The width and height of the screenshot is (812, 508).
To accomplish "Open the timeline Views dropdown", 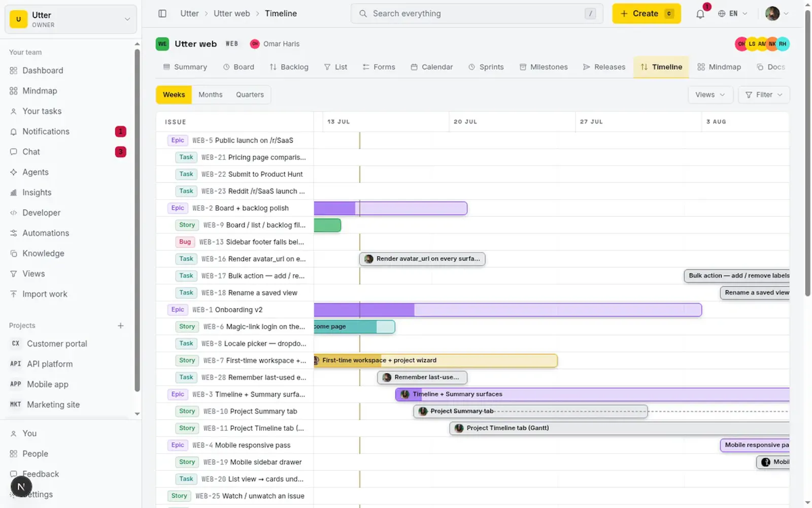I will click(710, 95).
